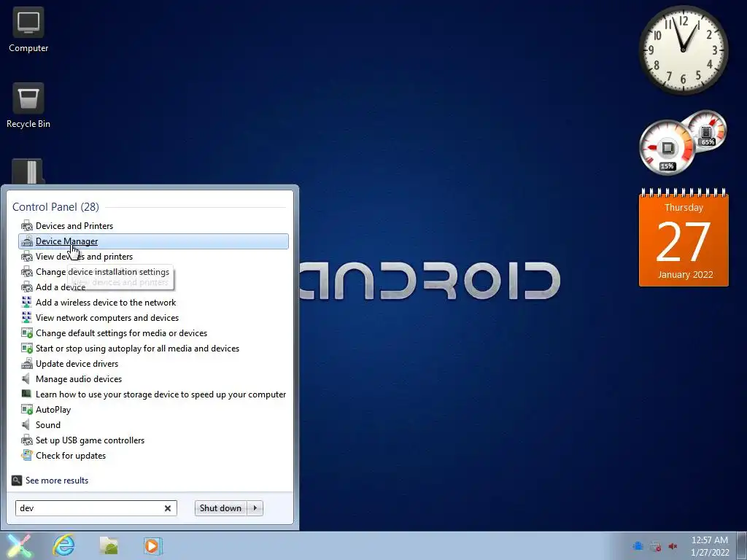Click the Check for updates icon
Viewport: 747px width, 560px height.
(x=27, y=456)
